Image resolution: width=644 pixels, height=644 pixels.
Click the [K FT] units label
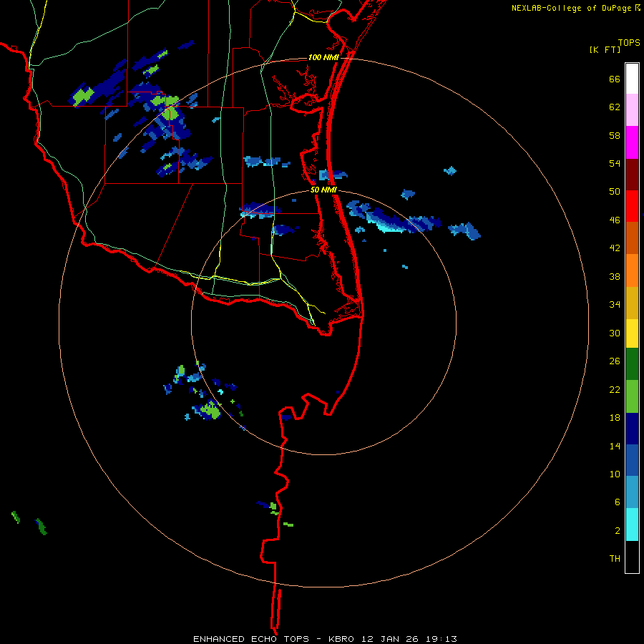point(605,50)
